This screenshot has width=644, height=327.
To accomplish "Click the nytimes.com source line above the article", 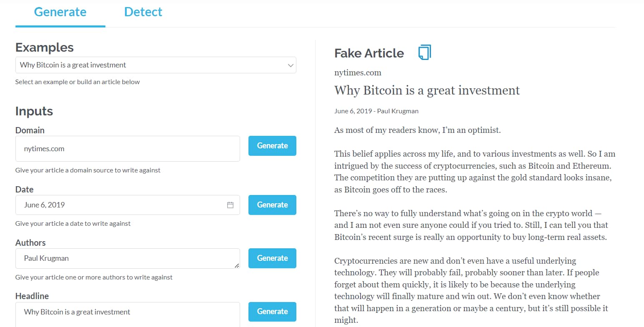I will click(x=358, y=73).
